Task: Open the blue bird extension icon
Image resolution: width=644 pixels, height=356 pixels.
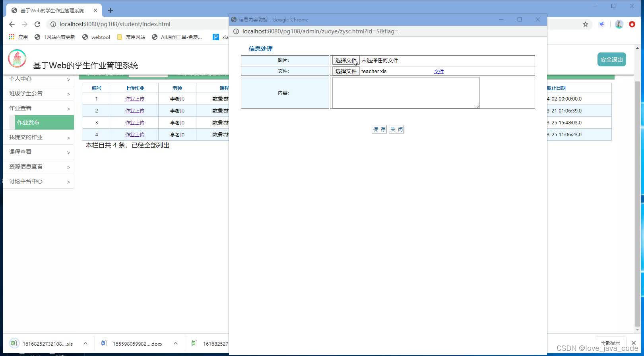Action: [602, 24]
